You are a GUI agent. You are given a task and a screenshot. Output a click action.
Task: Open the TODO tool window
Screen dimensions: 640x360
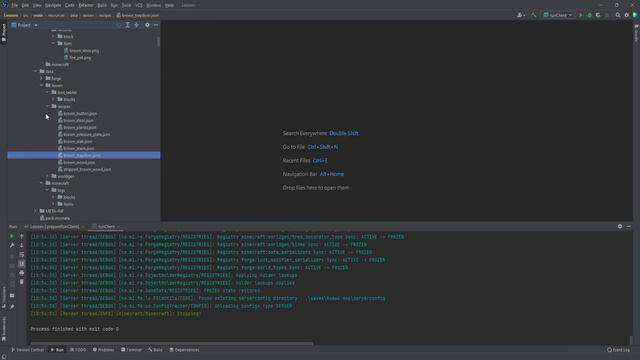click(78, 350)
